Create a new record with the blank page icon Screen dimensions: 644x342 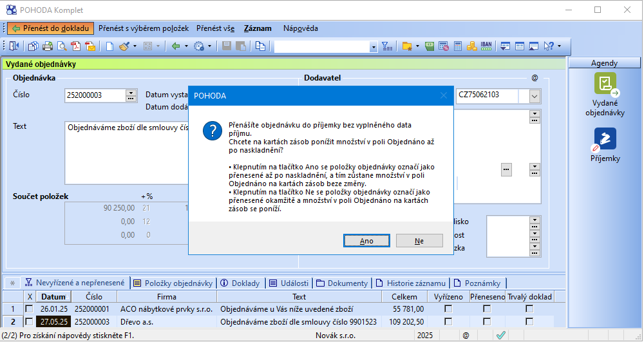(x=109, y=46)
